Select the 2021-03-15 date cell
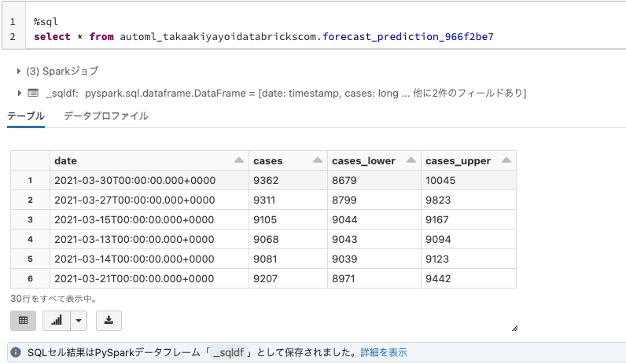The width and height of the screenshot is (626, 364). click(x=149, y=219)
